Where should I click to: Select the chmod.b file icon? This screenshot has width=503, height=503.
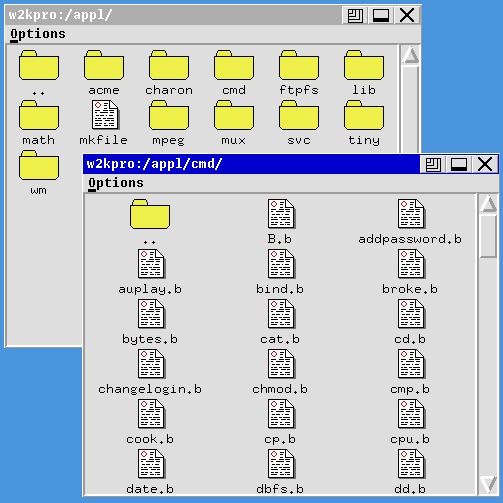(x=281, y=364)
